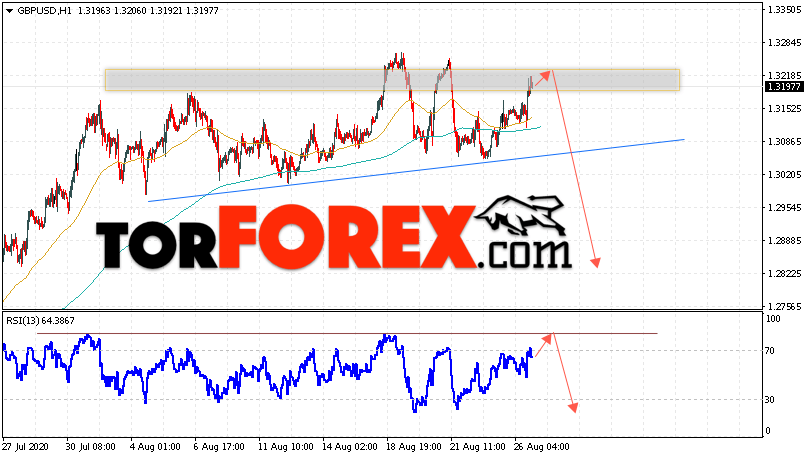Click the 1.32845 price axis value
The height and width of the screenshot is (458, 808).
[x=784, y=43]
